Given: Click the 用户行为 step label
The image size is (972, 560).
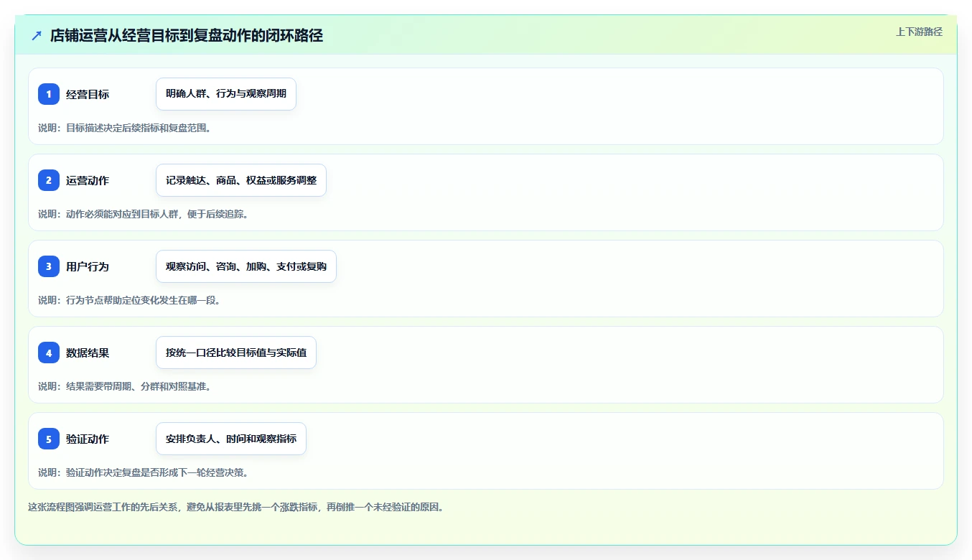Looking at the screenshot, I should click(88, 266).
